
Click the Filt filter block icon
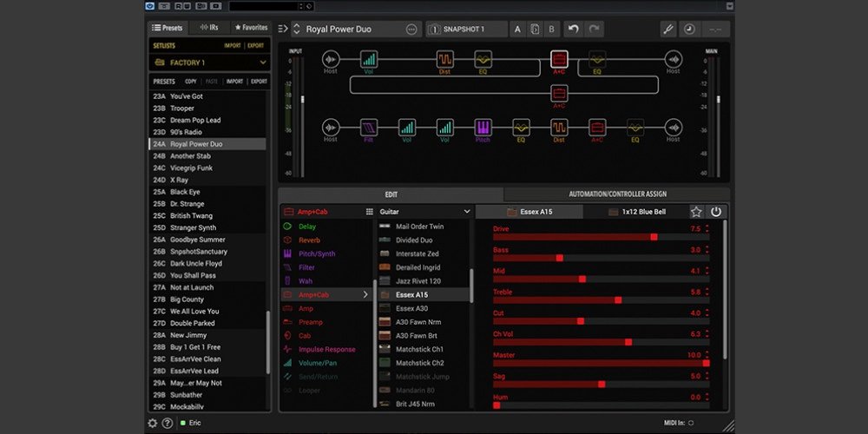(368, 128)
